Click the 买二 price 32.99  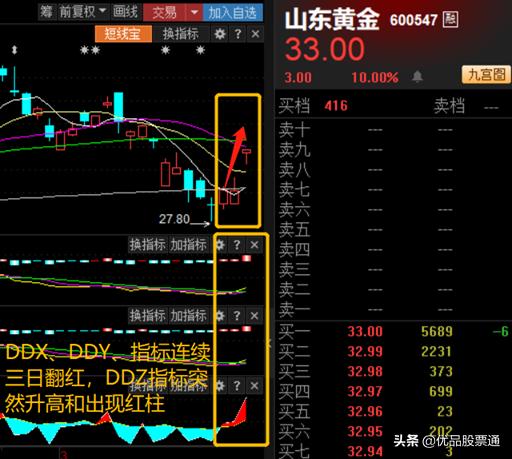365,352
